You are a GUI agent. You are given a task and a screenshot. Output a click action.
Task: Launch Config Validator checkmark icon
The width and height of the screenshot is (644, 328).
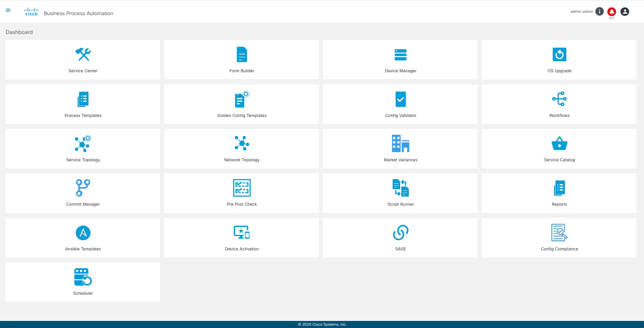[401, 99]
